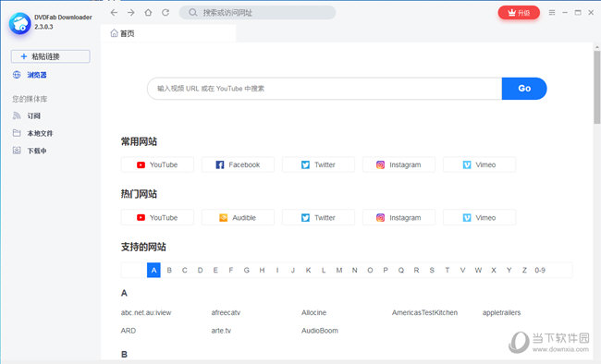Select letter O in the site index
This screenshot has height=364, width=601.
[370, 270]
